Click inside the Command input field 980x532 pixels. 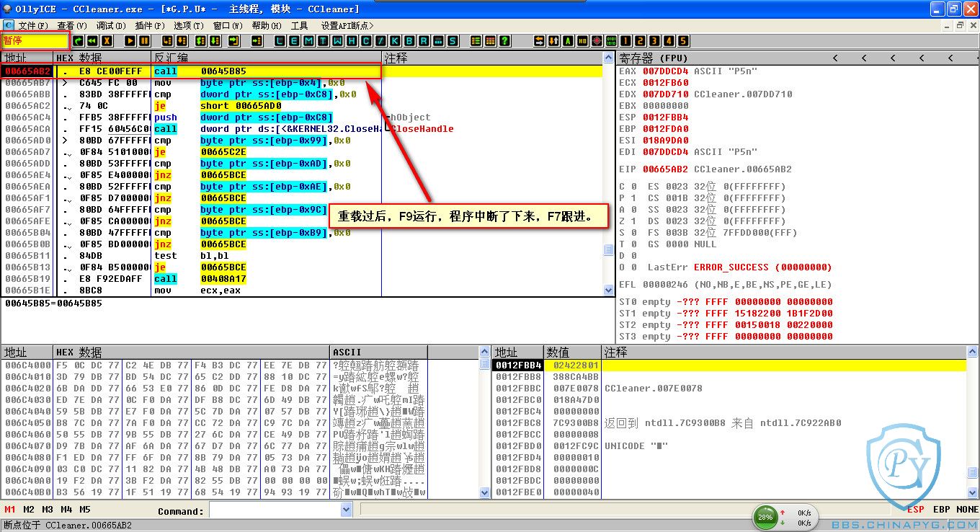(275, 510)
